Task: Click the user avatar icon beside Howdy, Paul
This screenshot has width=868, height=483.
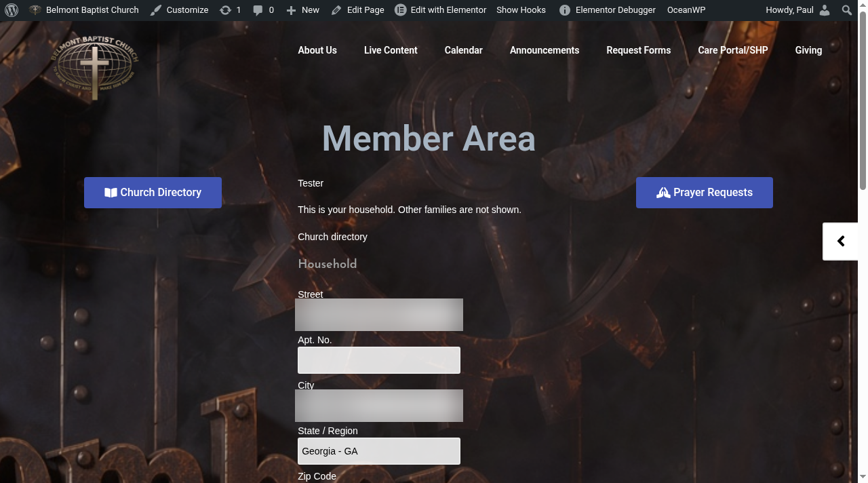Action: coord(824,10)
